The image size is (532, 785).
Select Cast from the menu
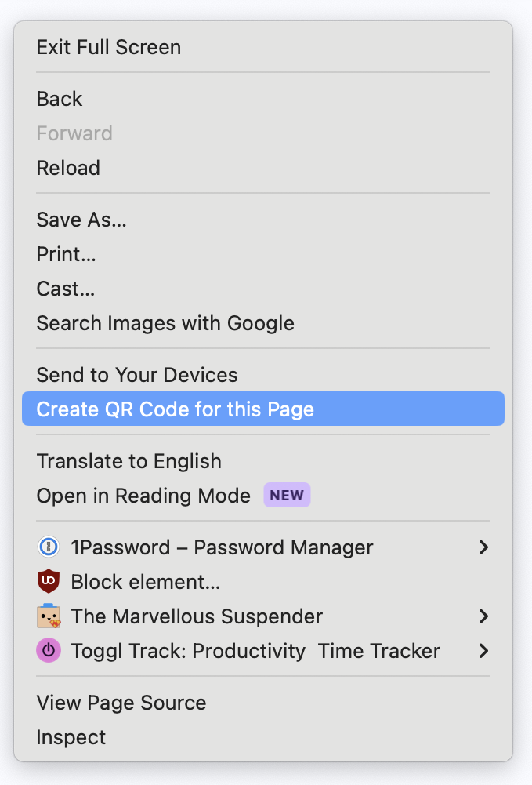(65, 289)
